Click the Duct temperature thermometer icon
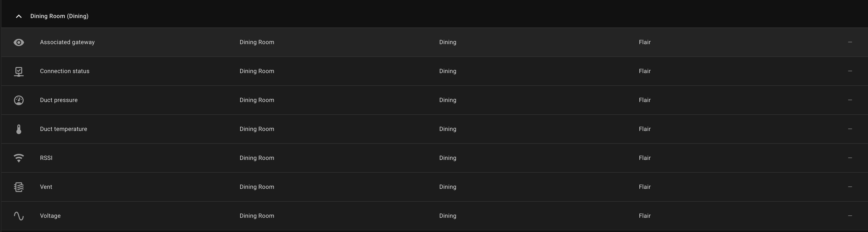Image resolution: width=868 pixels, height=232 pixels. pyautogui.click(x=19, y=129)
